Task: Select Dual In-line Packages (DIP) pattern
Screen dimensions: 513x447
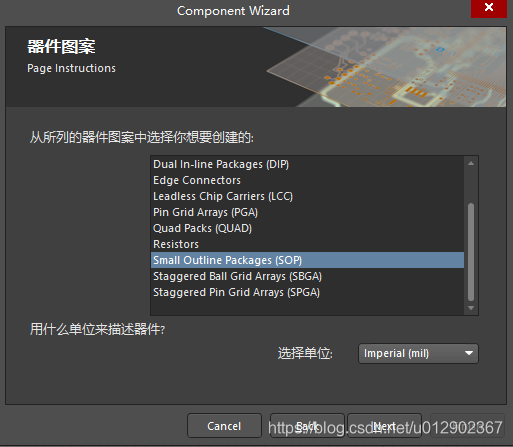Action: point(307,164)
